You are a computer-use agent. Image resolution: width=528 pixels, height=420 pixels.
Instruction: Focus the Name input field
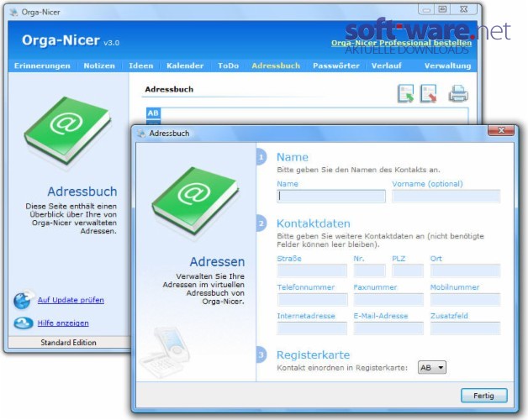[x=331, y=197]
